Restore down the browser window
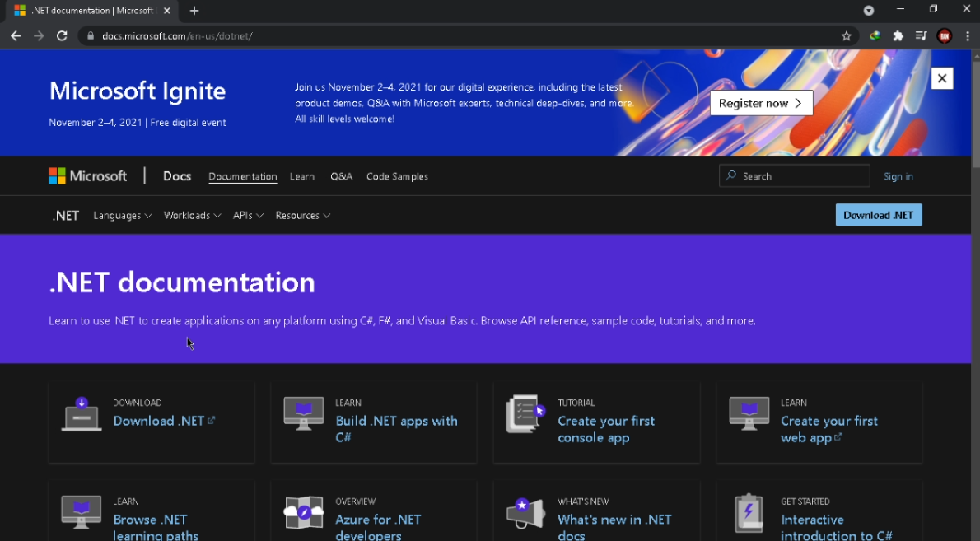Image resolution: width=980 pixels, height=541 pixels. pyautogui.click(x=933, y=9)
